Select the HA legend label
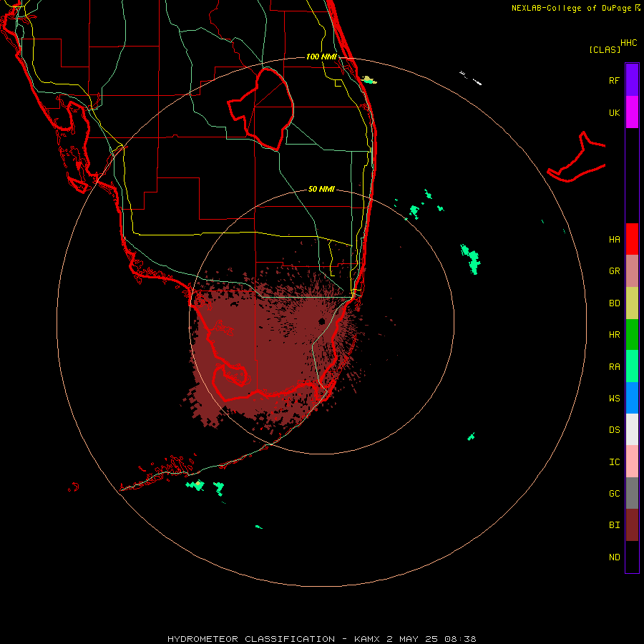 pyautogui.click(x=614, y=240)
